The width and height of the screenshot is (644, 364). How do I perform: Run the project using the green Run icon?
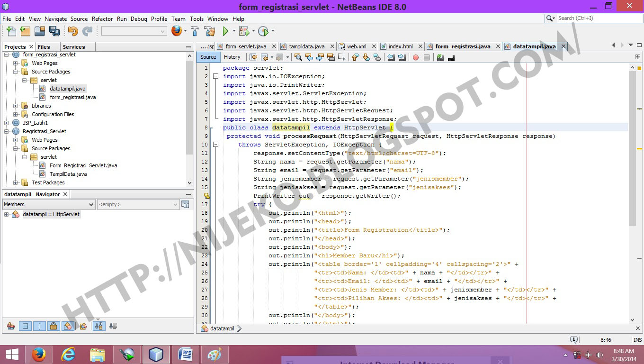point(226,31)
